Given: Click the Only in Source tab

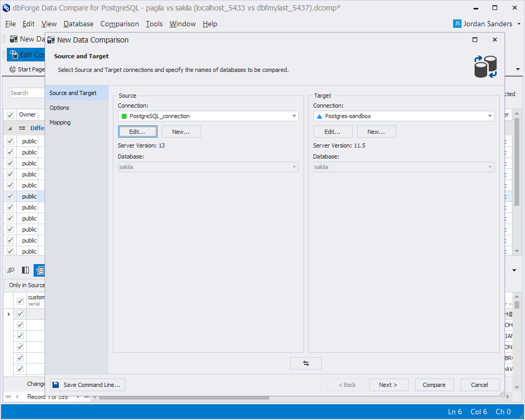Looking at the screenshot, I should coord(26,285).
